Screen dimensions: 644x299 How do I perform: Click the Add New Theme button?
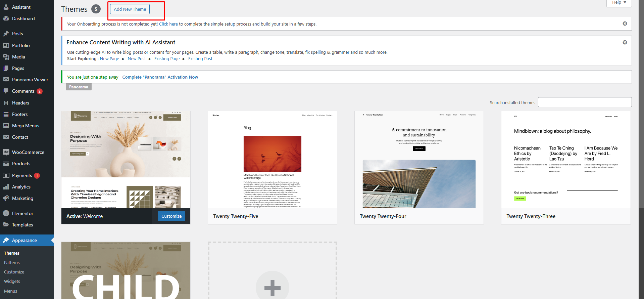tap(130, 9)
